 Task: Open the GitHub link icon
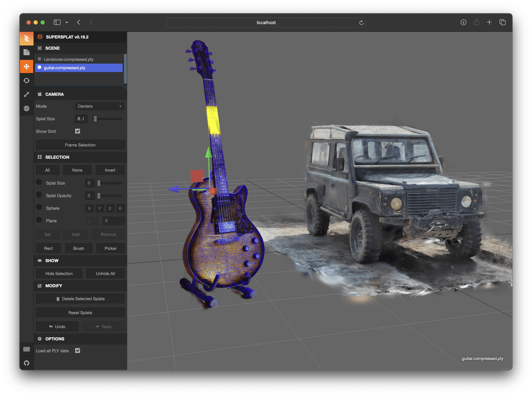26,363
